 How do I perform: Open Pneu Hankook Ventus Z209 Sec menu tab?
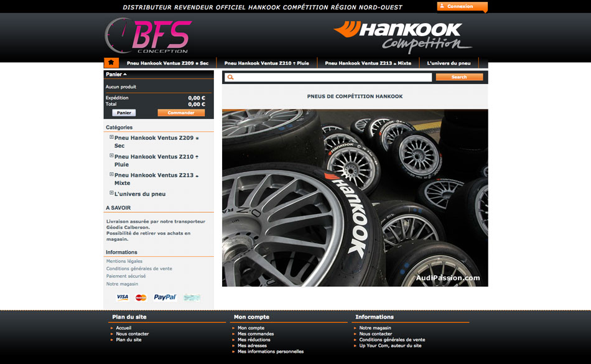(x=167, y=63)
